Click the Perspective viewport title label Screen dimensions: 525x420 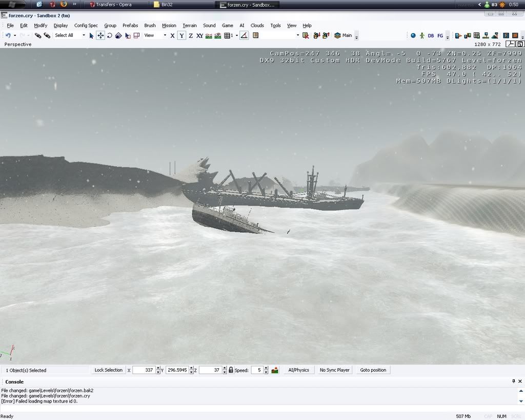coord(18,44)
